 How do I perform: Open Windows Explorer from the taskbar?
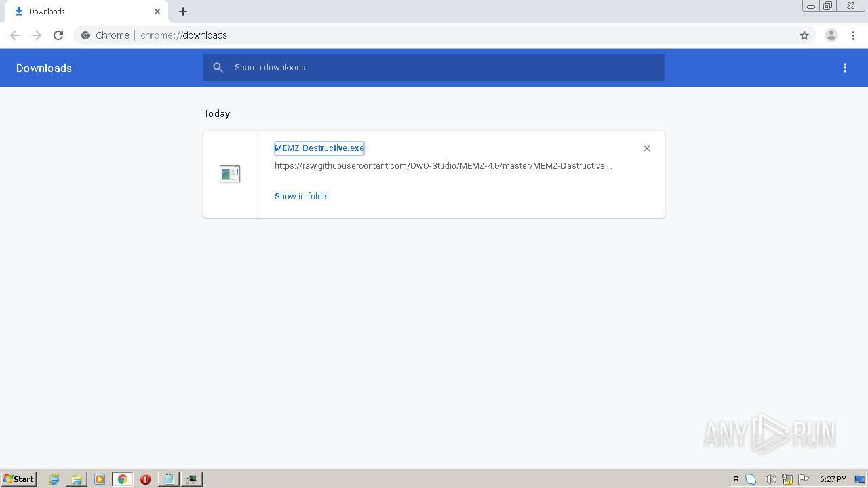[x=77, y=479]
